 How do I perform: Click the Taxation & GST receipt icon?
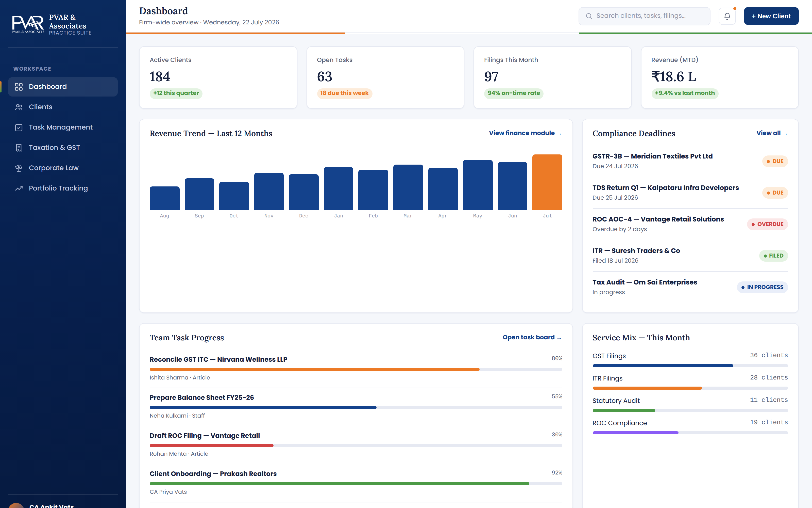[19, 148]
